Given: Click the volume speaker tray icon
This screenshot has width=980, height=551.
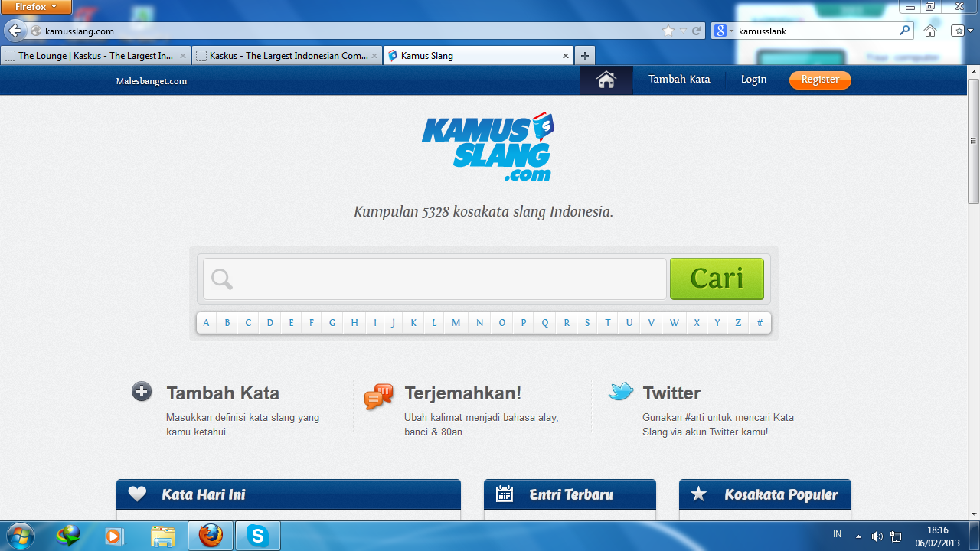Looking at the screenshot, I should pos(877,536).
